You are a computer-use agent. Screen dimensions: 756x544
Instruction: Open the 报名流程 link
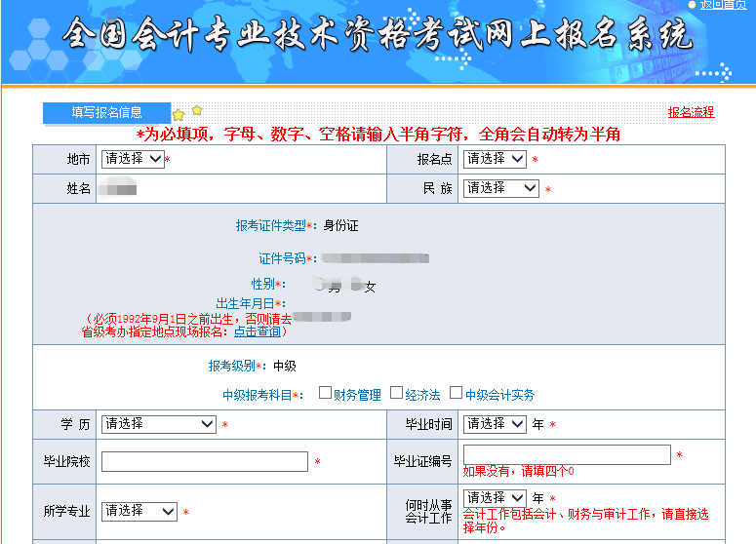pos(691,112)
